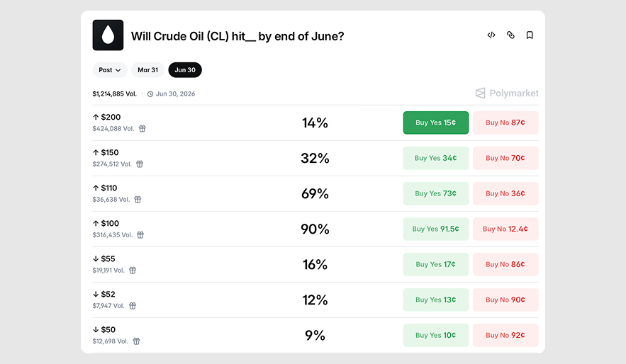Image resolution: width=626 pixels, height=364 pixels.
Task: Select the Jun 30 tab
Action: [185, 70]
